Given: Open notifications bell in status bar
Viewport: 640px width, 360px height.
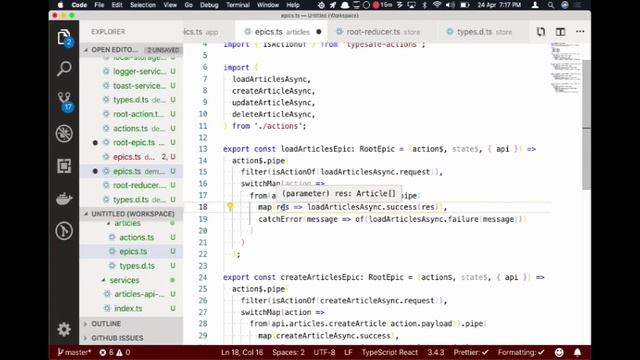Looking at the screenshot, I should coord(578,352).
